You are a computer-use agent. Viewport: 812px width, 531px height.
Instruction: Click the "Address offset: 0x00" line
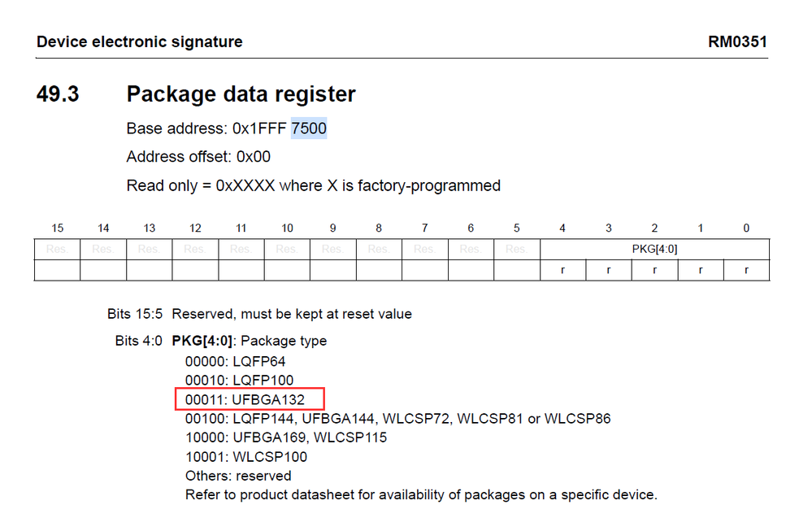point(198,157)
